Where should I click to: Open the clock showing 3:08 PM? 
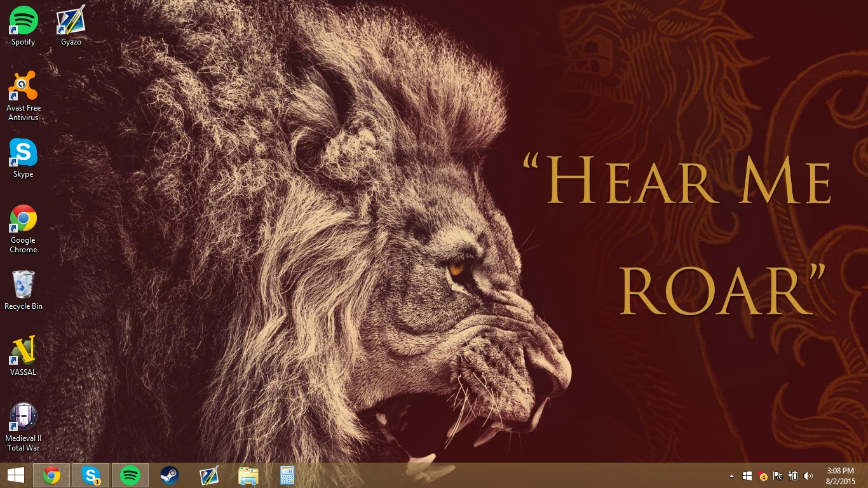(x=841, y=475)
